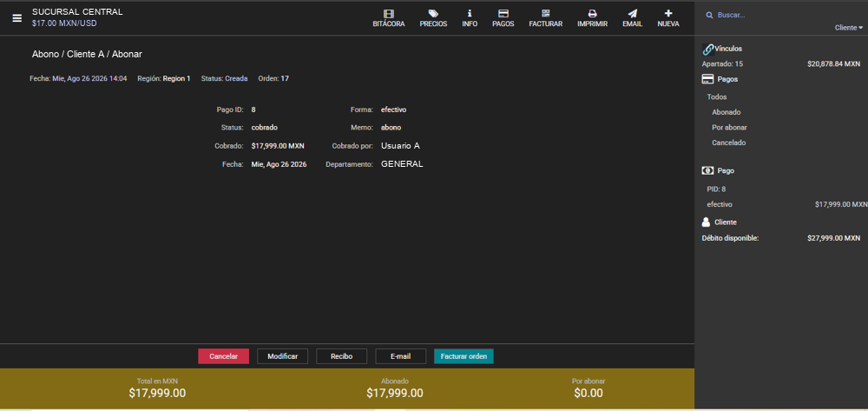Click the Status: Creada text
This screenshot has width=868, height=411.
pos(224,79)
